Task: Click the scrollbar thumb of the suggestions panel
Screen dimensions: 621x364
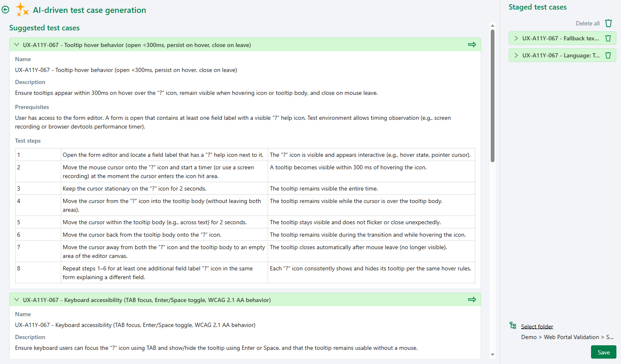Action: [x=492, y=92]
